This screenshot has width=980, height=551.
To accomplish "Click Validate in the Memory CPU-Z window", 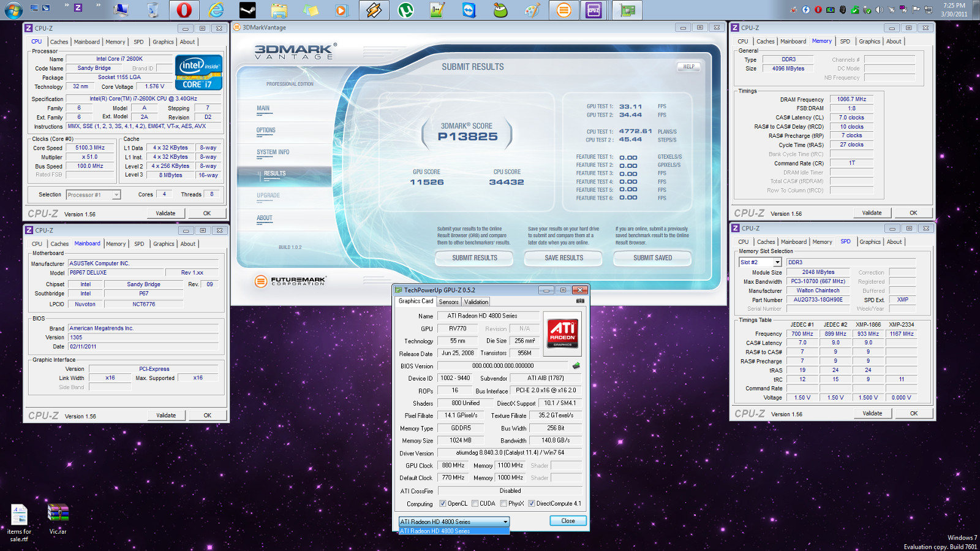I will [872, 213].
